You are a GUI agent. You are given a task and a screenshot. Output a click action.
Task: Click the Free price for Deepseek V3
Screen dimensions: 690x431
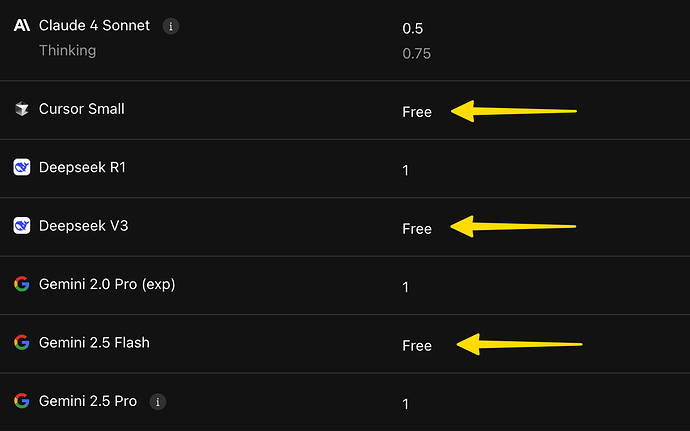(417, 229)
